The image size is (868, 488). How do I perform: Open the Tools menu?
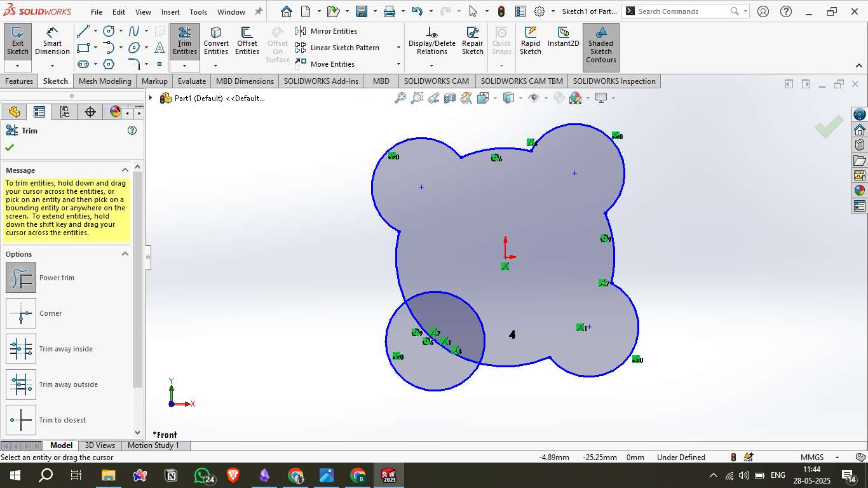click(x=198, y=11)
